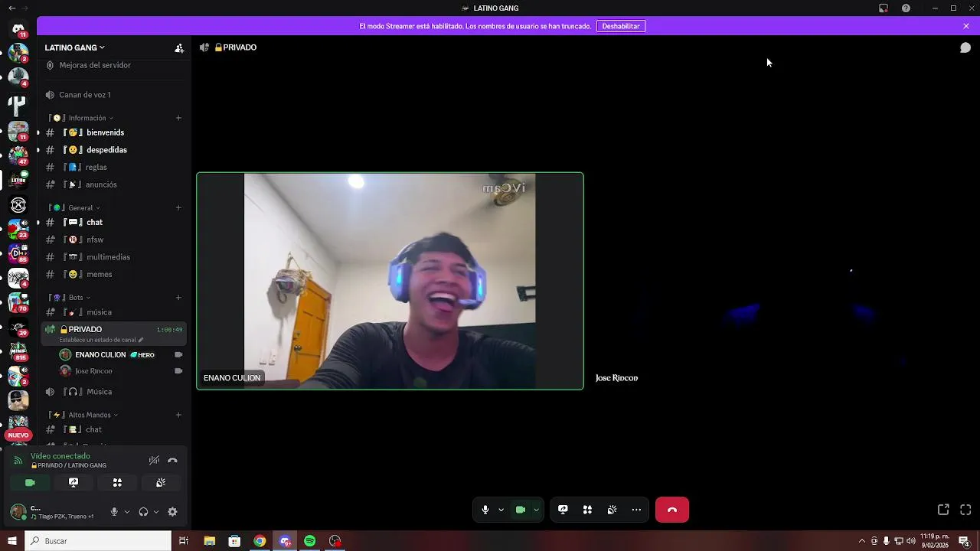Add channel to Bots category

click(178, 298)
